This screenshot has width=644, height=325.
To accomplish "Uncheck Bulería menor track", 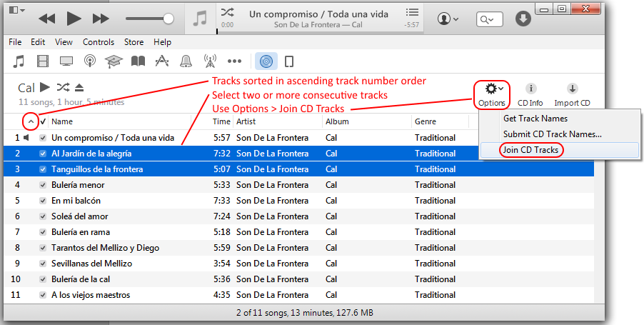I will (x=43, y=185).
